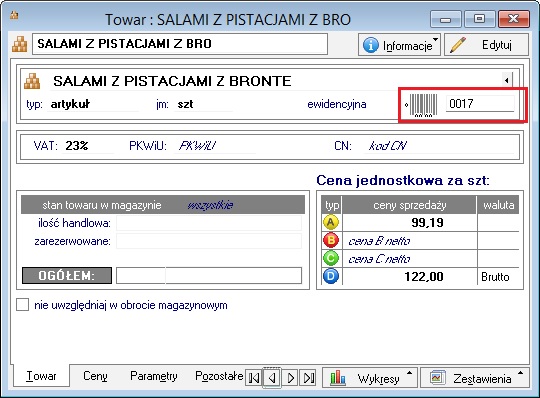
Task: Click the ilość handlowa field
Action: click(209, 223)
